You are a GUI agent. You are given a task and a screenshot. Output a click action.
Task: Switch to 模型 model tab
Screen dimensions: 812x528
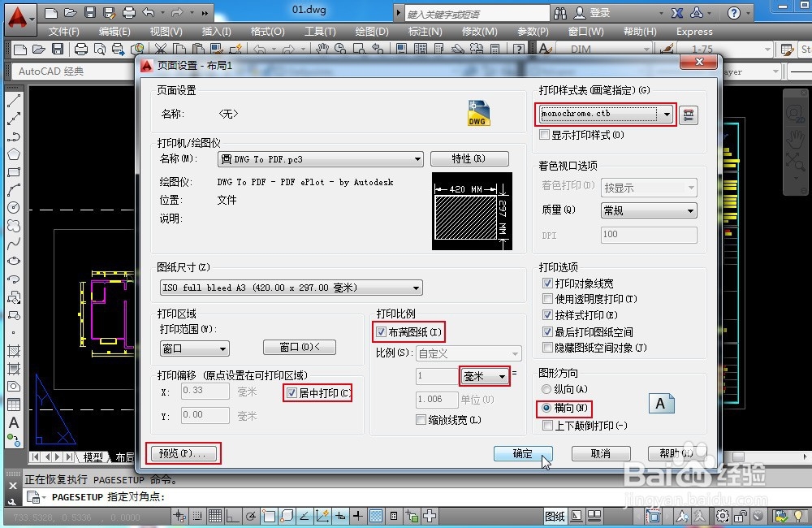(93, 457)
